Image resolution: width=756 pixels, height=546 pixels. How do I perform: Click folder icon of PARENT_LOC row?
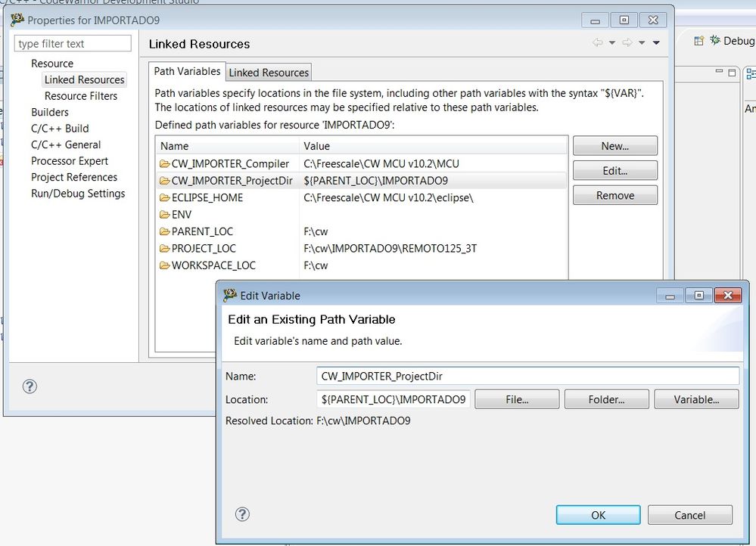(x=165, y=231)
